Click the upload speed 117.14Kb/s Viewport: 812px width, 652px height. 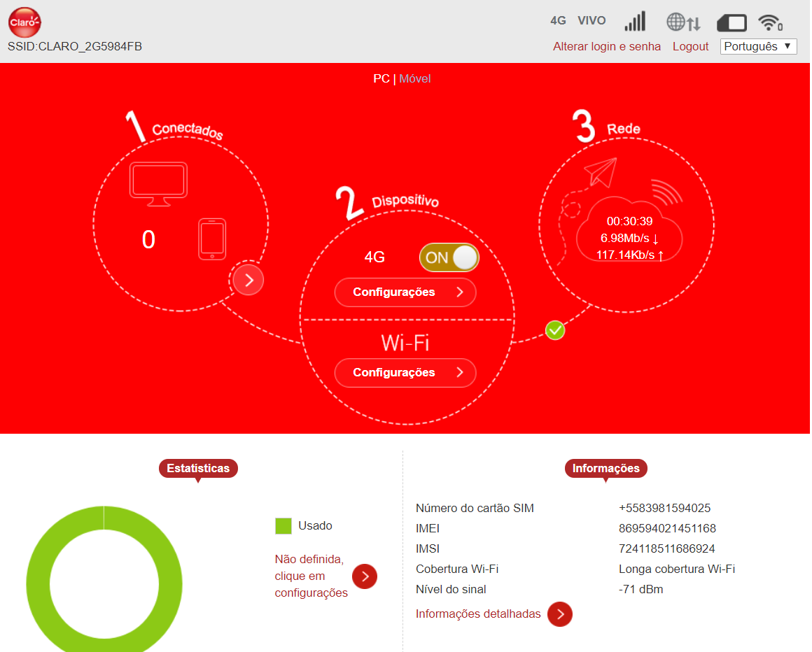[630, 255]
